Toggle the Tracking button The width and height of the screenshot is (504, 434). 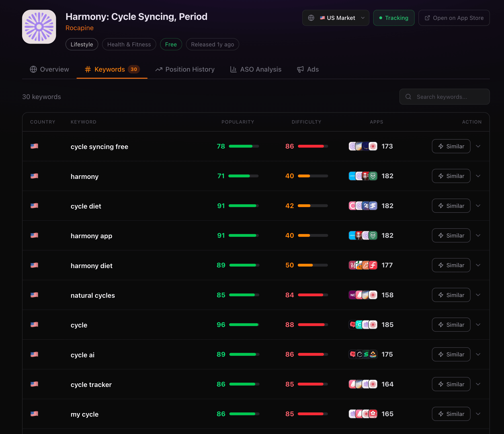click(394, 18)
